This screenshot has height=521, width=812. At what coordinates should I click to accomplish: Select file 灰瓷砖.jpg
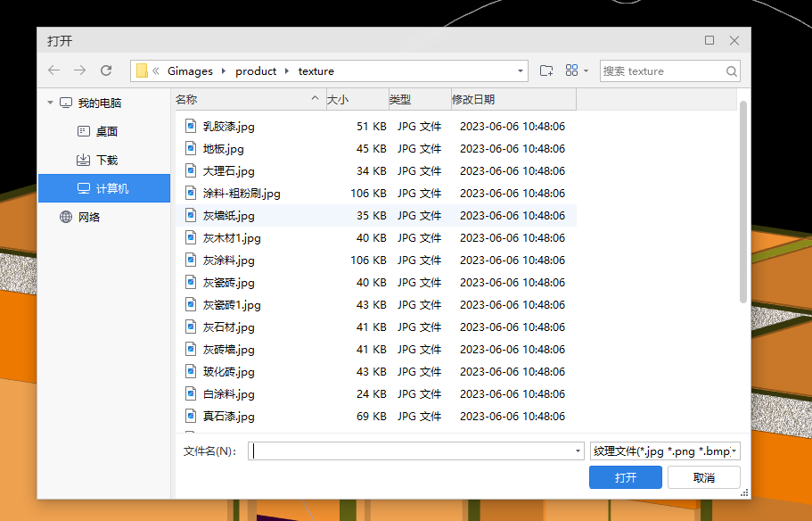point(376,282)
